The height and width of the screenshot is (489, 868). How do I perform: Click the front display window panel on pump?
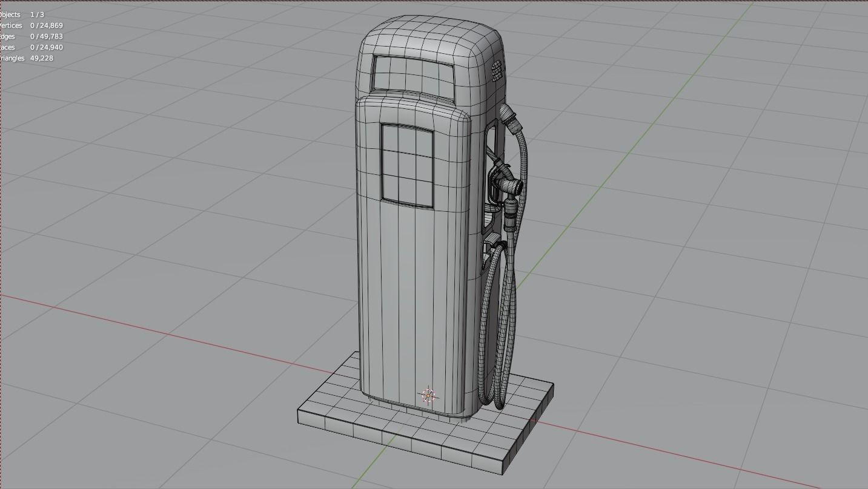(408, 166)
